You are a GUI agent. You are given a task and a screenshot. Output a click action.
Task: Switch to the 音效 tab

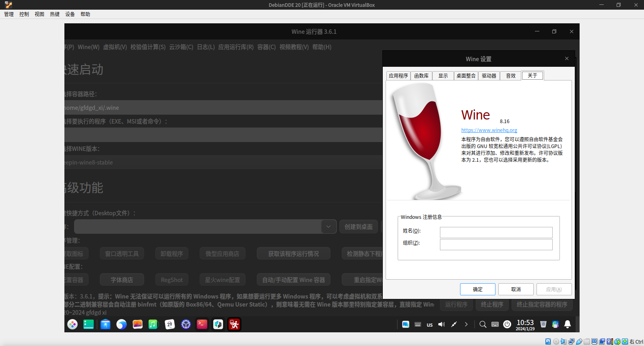tap(511, 76)
